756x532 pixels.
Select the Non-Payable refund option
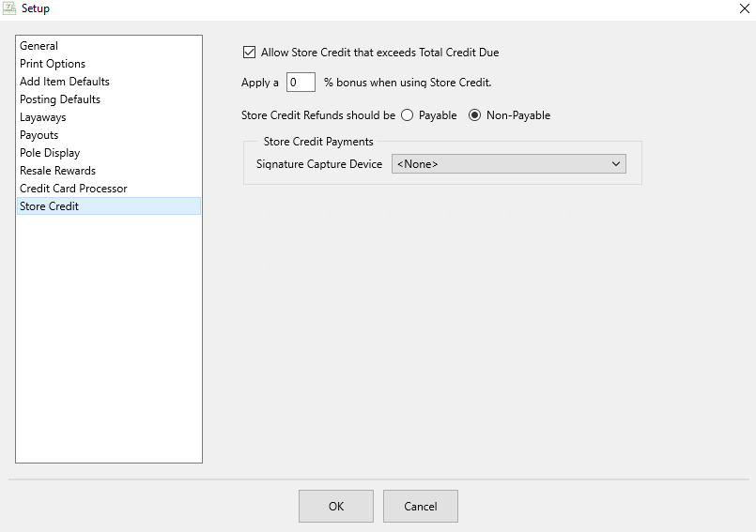(x=475, y=115)
